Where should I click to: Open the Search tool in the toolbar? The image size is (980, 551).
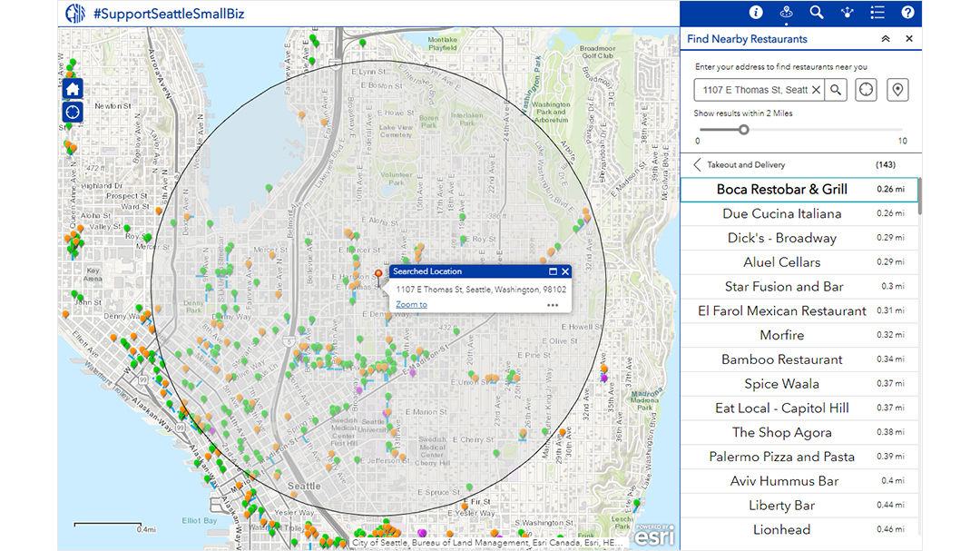[816, 13]
